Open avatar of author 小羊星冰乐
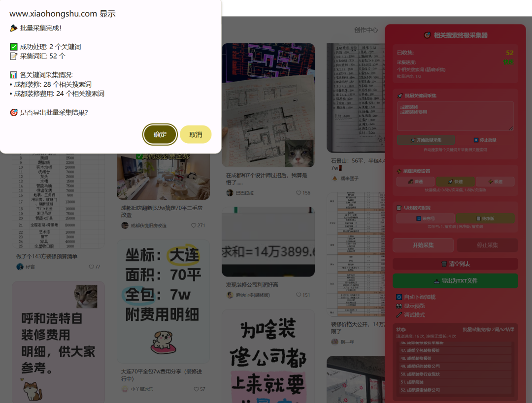 tap(125, 389)
